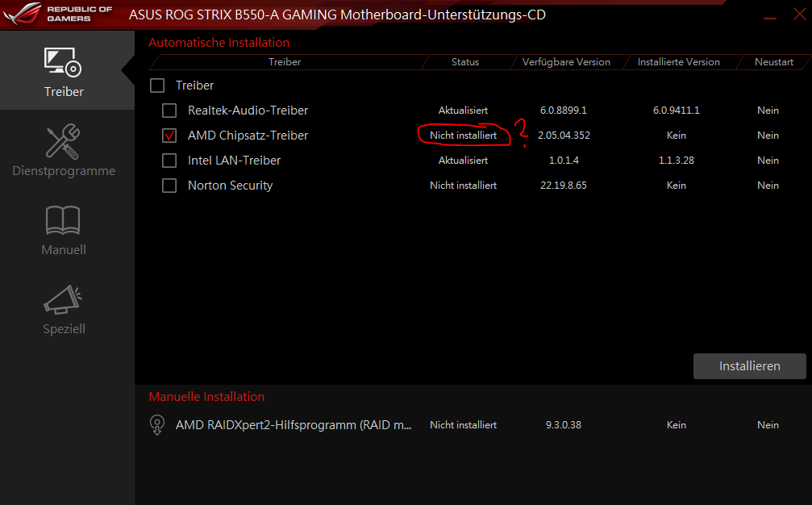
Task: Open Dienstprogramme tools icon
Action: click(x=63, y=141)
